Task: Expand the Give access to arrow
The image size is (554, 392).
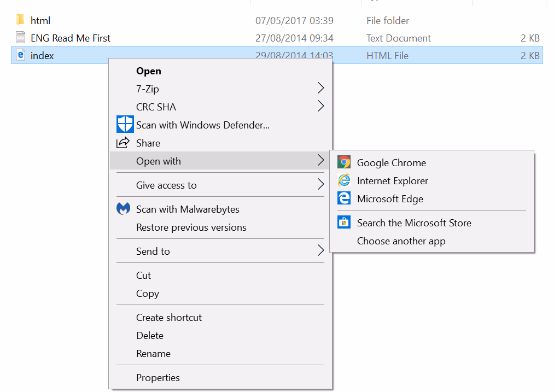Action: pos(320,184)
